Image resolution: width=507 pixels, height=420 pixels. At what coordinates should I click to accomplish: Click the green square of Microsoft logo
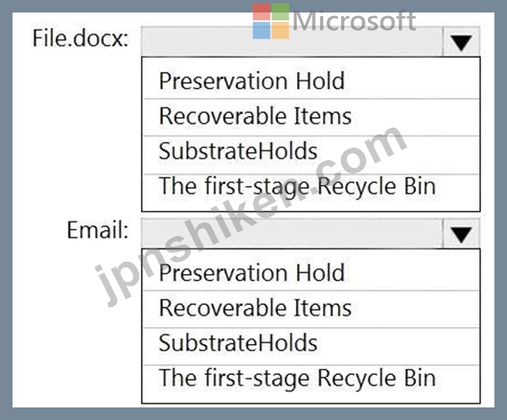pyautogui.click(x=281, y=12)
